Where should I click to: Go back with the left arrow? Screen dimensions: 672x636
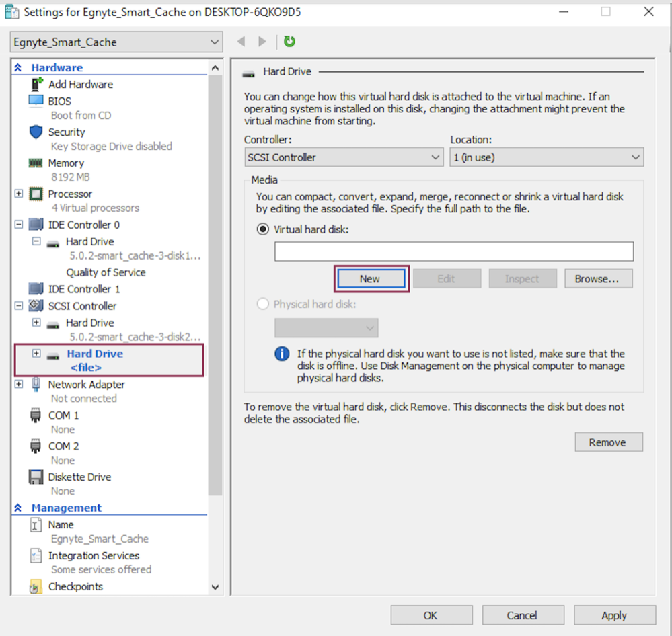(x=241, y=42)
